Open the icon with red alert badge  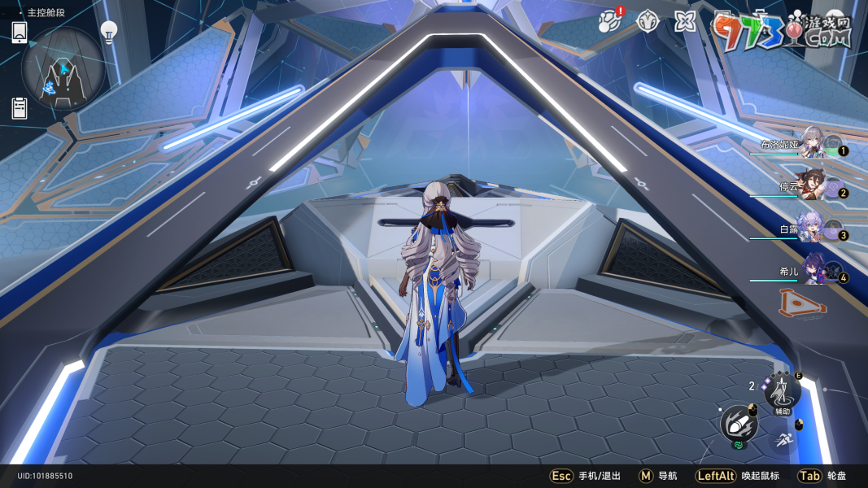coord(608,20)
